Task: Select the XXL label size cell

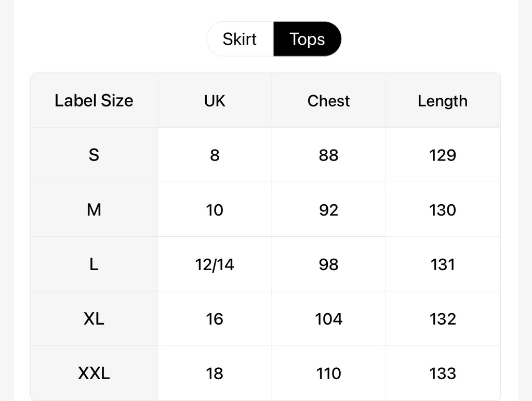Action: tap(94, 373)
